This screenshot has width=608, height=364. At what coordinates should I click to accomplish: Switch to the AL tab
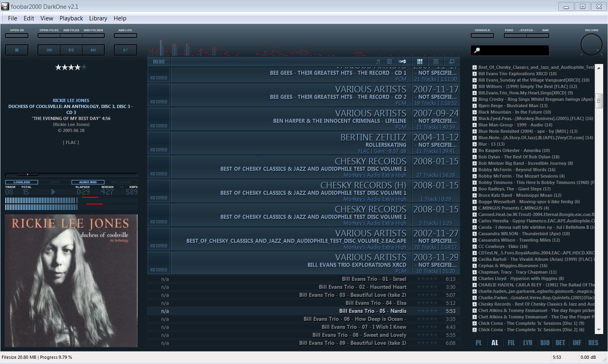(x=495, y=343)
